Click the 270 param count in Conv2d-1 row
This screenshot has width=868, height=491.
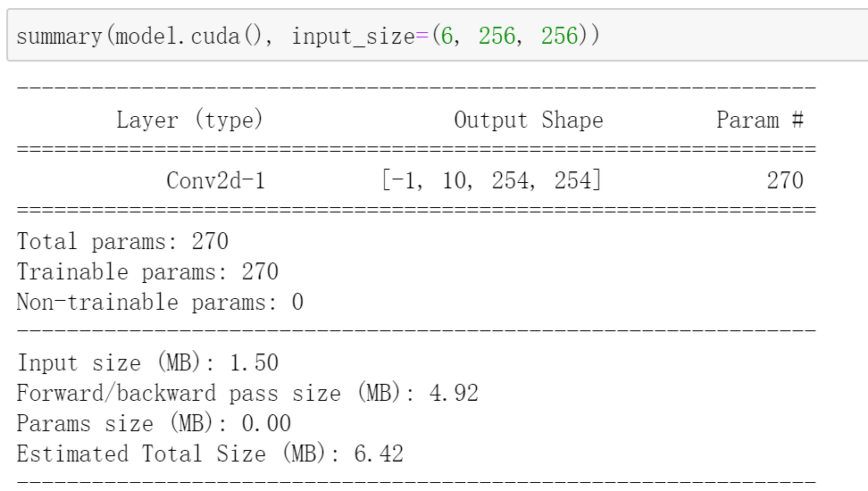pyautogui.click(x=785, y=180)
